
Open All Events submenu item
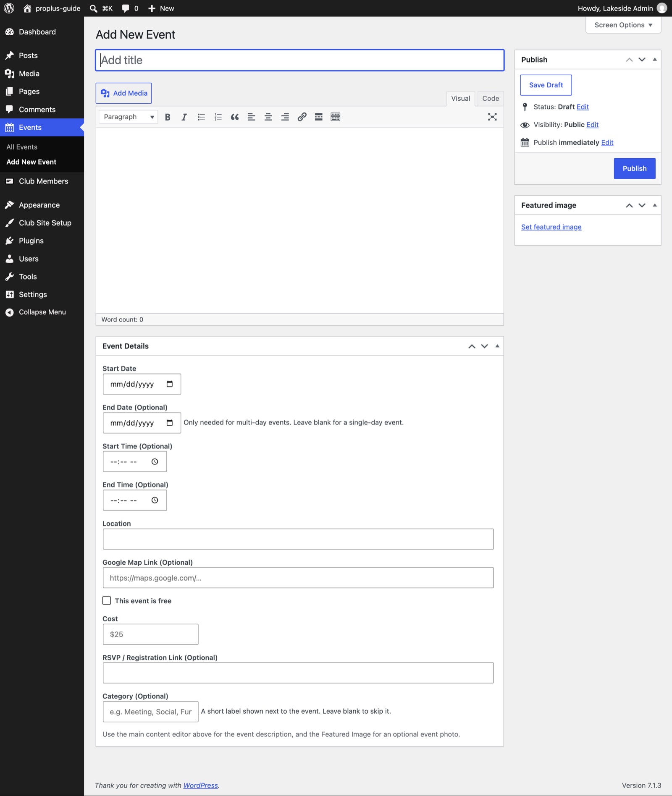pyautogui.click(x=22, y=147)
